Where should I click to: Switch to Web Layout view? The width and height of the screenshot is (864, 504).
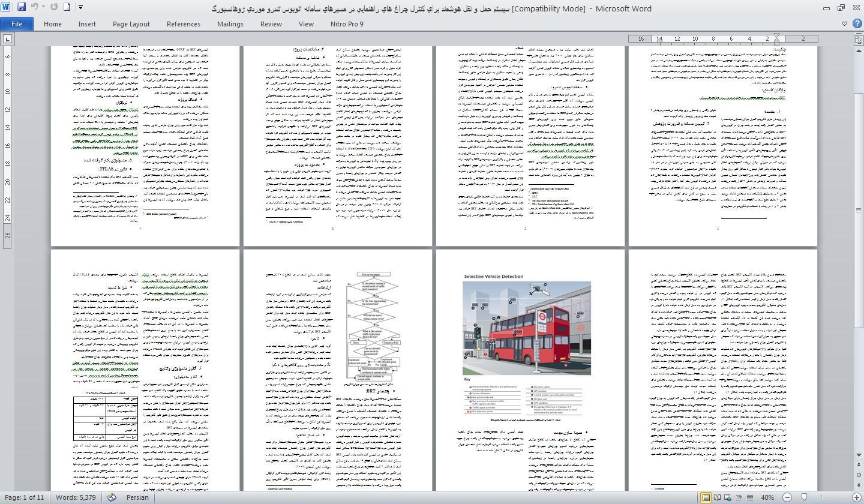728,497
